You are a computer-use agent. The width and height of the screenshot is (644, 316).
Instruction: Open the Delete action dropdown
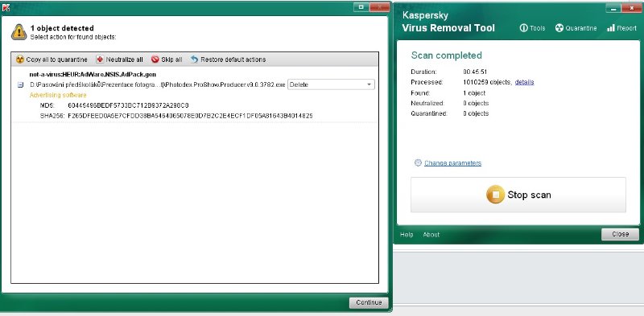(x=331, y=84)
